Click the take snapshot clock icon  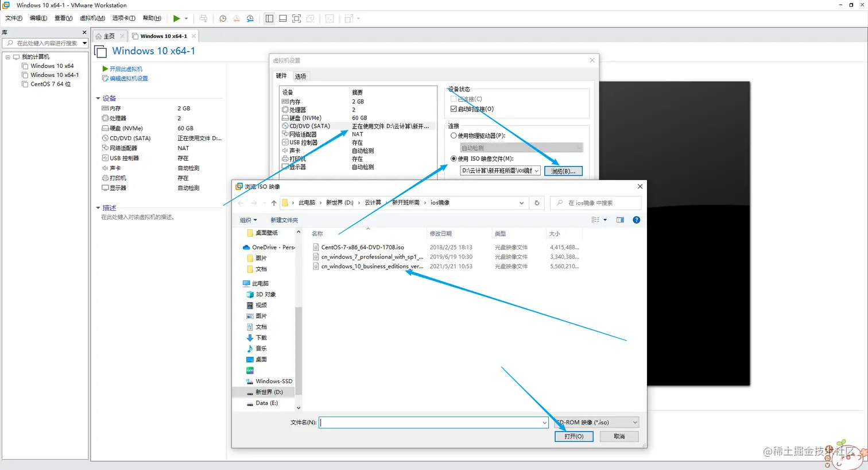[223, 18]
